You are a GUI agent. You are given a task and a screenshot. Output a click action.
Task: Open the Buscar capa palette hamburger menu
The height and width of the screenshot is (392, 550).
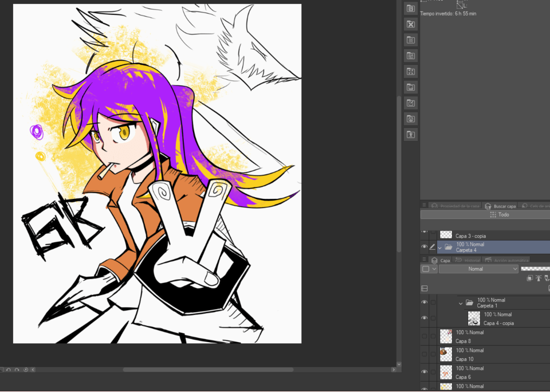tap(424, 205)
